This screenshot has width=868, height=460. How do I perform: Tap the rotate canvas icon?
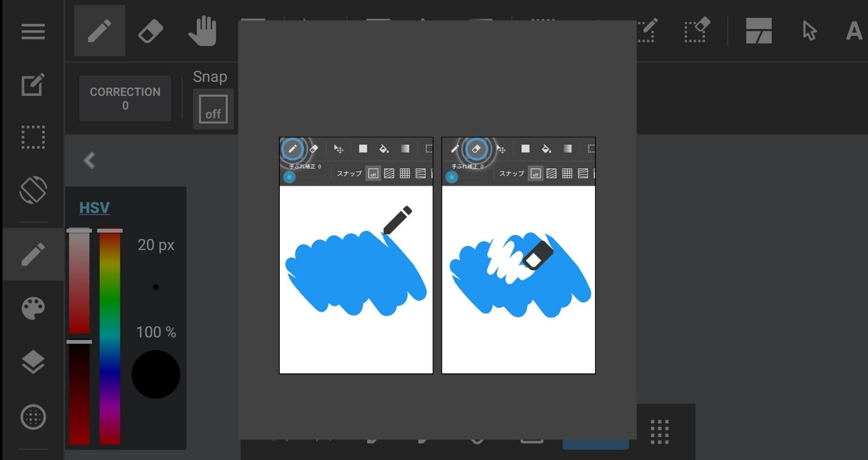(x=33, y=190)
